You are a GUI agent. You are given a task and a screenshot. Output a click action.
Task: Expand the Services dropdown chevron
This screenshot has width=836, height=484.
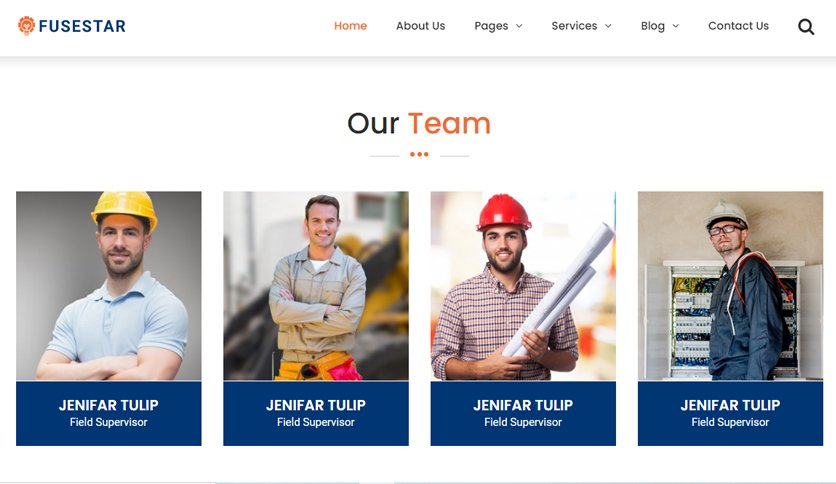coord(608,26)
